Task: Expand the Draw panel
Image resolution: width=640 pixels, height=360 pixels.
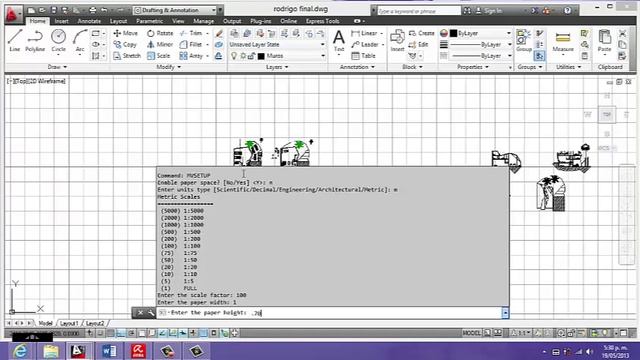Action: coord(57,67)
